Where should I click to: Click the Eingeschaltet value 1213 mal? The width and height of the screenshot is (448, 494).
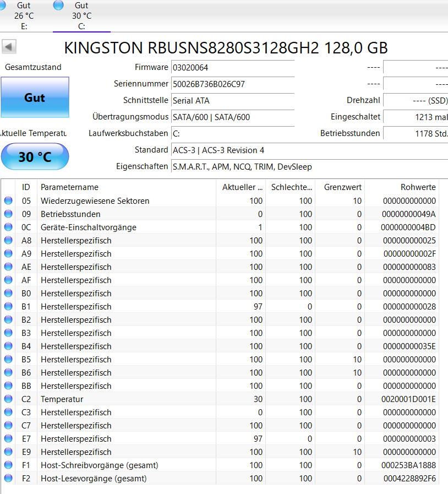click(x=416, y=117)
